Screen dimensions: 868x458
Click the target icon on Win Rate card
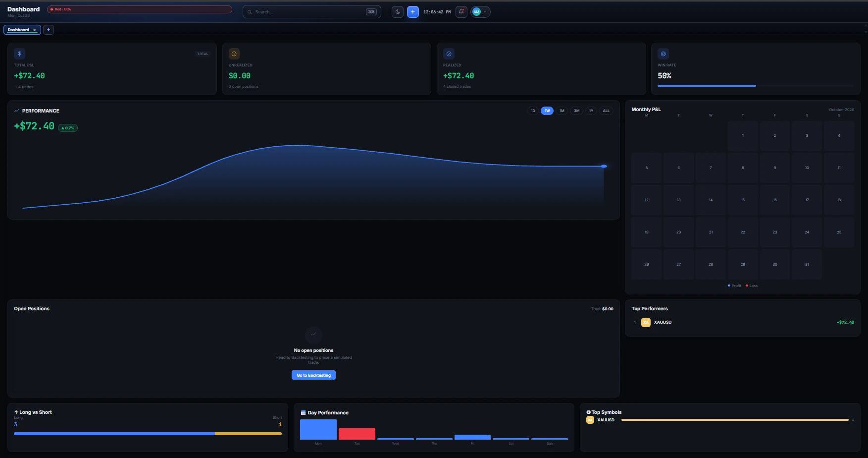click(x=664, y=54)
